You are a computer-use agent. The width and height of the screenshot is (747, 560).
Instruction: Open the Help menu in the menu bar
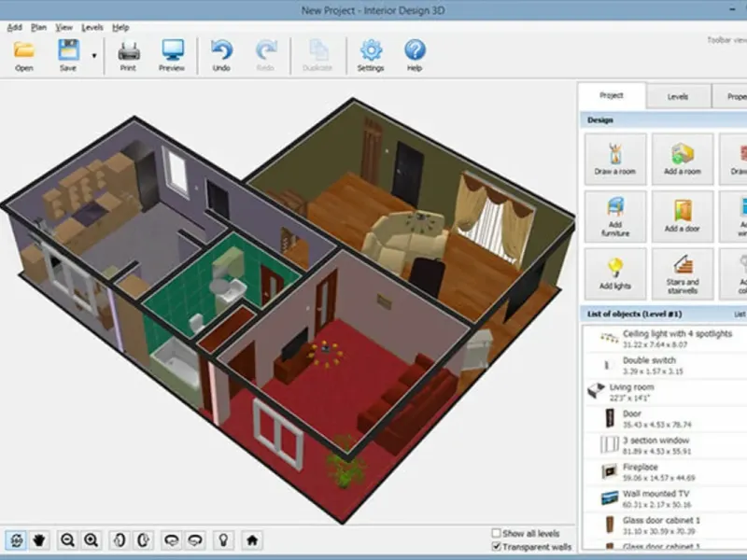[x=120, y=28]
